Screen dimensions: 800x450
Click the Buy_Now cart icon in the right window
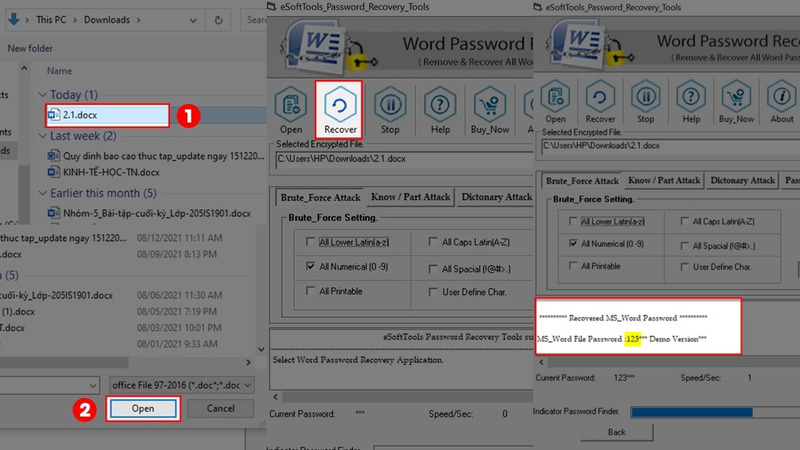coord(736,96)
